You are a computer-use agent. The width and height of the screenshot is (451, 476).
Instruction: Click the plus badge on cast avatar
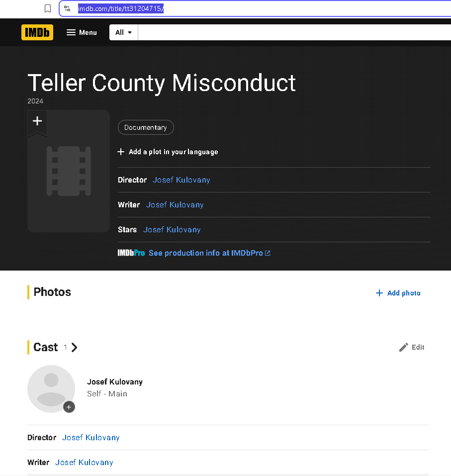pyautogui.click(x=69, y=407)
